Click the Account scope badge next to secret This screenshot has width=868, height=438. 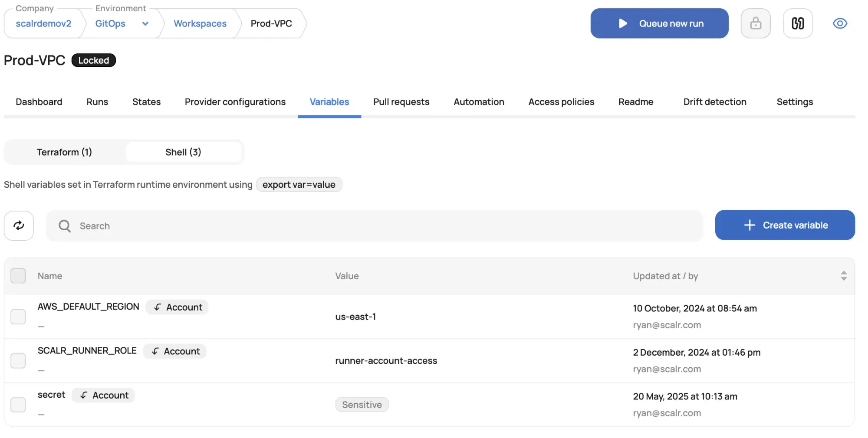[103, 395]
